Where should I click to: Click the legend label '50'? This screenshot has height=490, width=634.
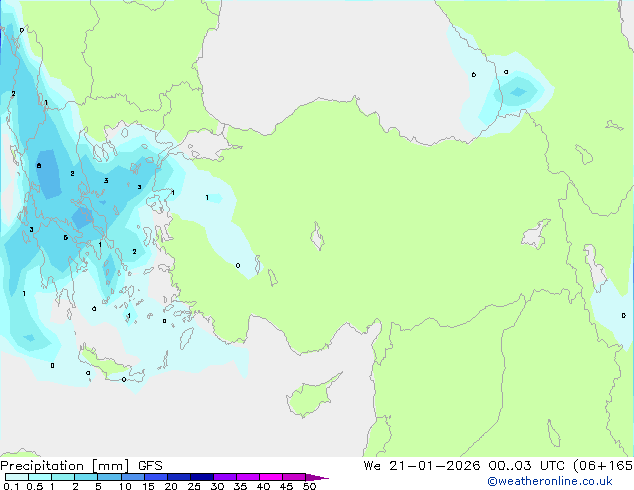[310, 486]
